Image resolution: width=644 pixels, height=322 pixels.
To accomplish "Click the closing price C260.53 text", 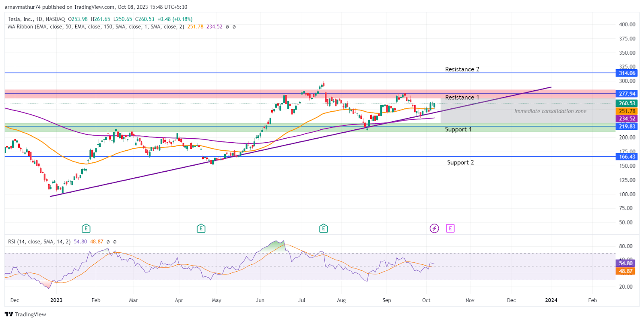I will coord(144,19).
